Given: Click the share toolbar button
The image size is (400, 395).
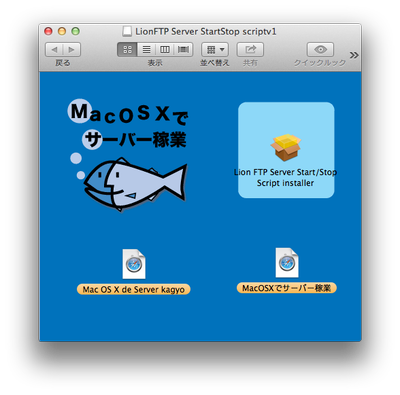Looking at the screenshot, I should point(250,50).
